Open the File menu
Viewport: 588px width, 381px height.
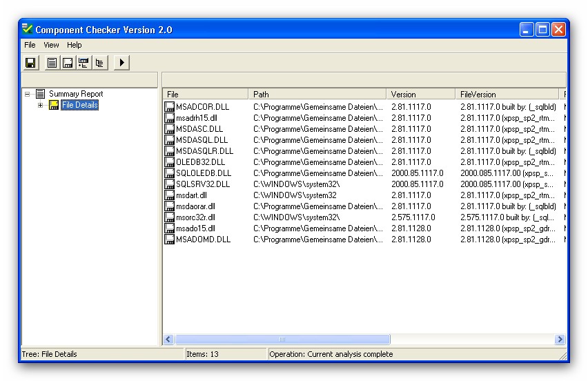point(30,45)
